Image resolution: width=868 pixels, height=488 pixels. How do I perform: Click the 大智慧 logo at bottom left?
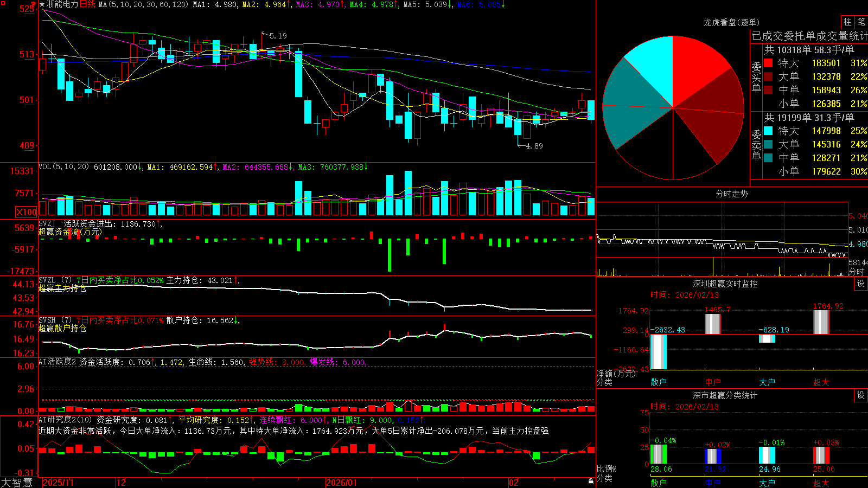click(x=17, y=483)
